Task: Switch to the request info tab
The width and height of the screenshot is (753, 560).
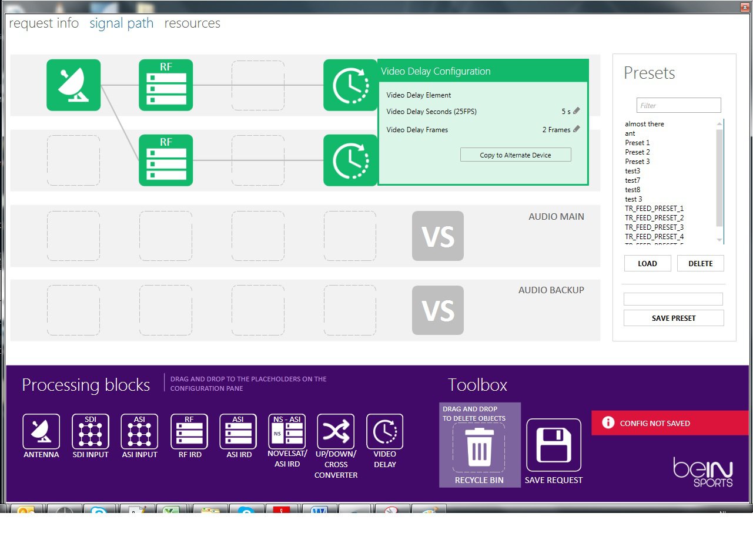Action: click(x=44, y=24)
